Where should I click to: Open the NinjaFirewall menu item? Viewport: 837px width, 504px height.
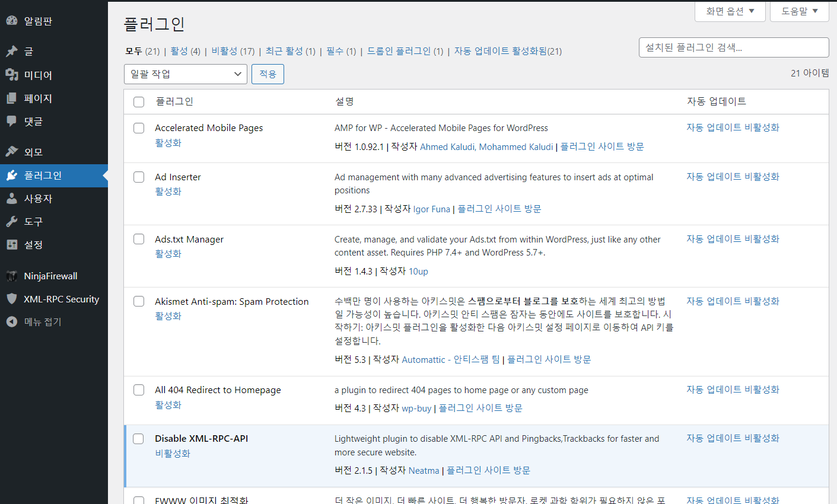(x=54, y=276)
